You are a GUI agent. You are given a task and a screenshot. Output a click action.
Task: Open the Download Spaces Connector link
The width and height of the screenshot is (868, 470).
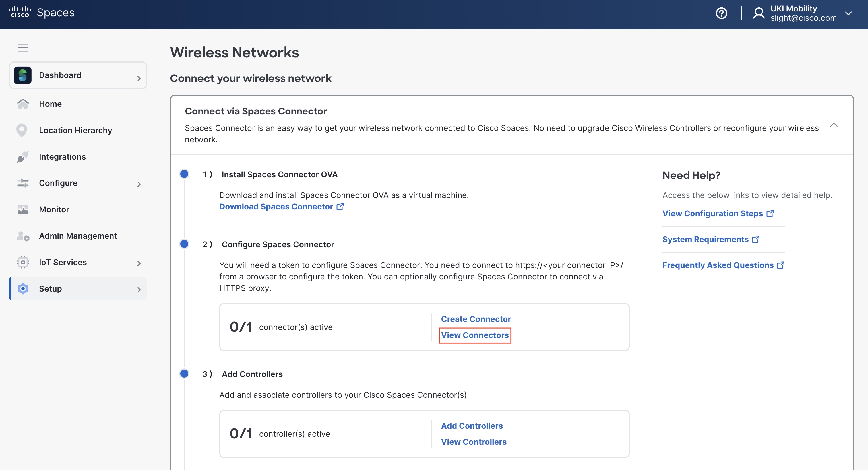pyautogui.click(x=281, y=207)
